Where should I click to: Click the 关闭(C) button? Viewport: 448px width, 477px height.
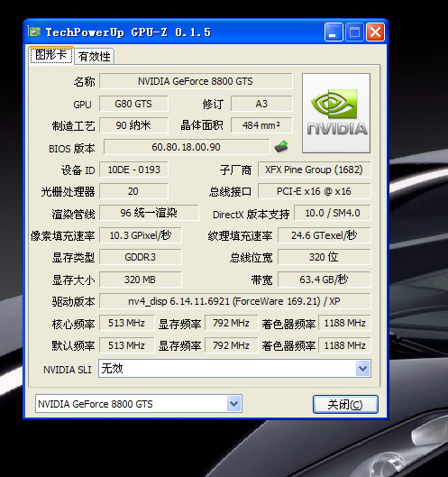[345, 405]
